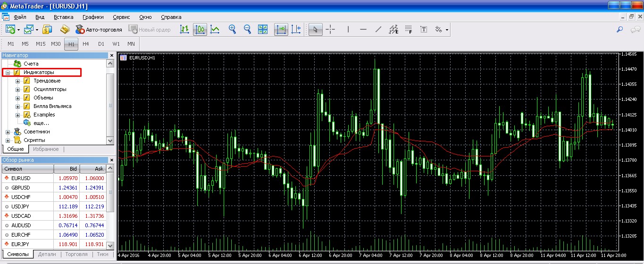Switch chart to line chart mode
Screen dimensions: 644x264
click(215, 30)
